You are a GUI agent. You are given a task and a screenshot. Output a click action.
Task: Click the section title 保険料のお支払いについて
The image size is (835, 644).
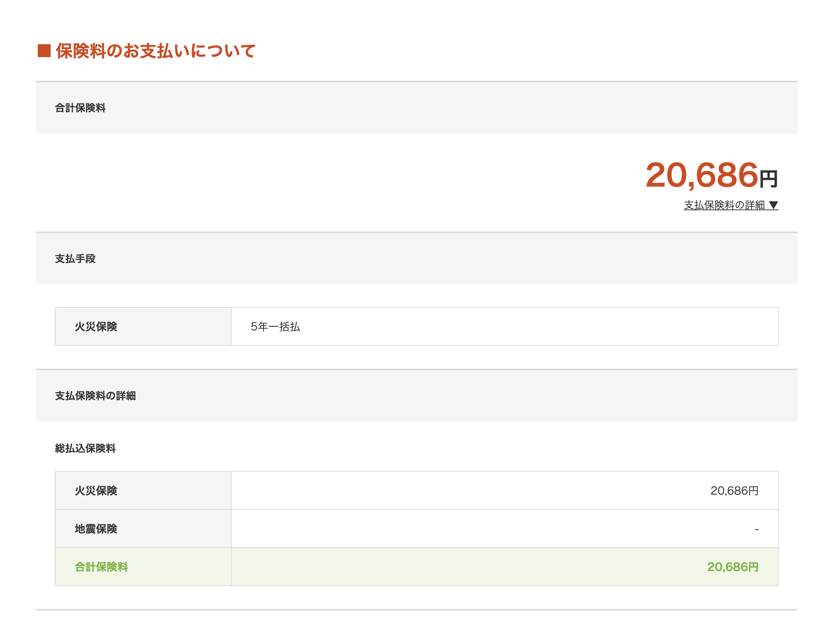pos(155,51)
